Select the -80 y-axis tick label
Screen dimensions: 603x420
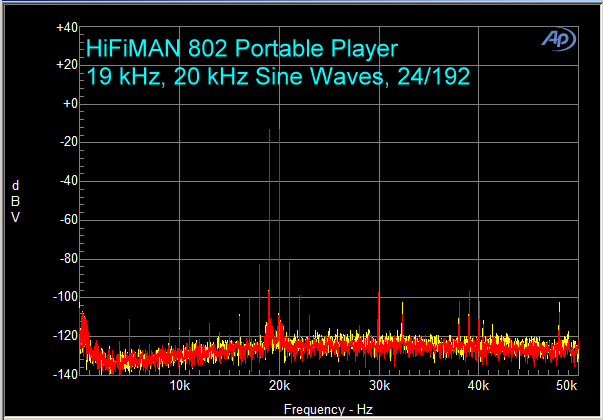pyautogui.click(x=68, y=259)
